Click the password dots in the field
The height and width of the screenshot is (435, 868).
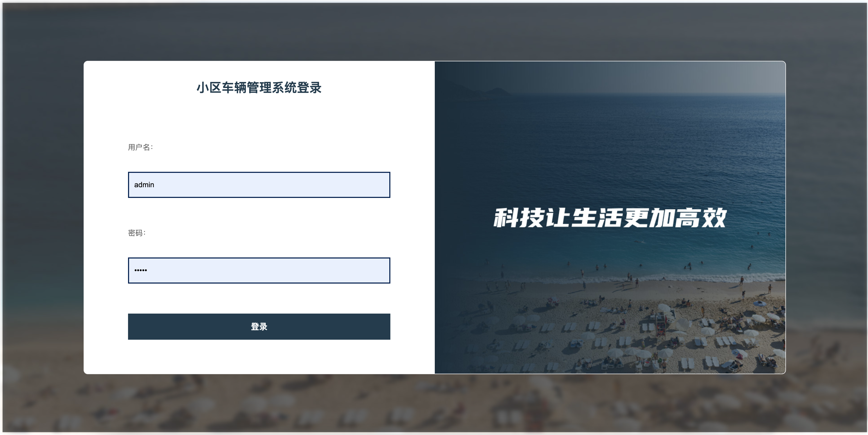(x=141, y=270)
